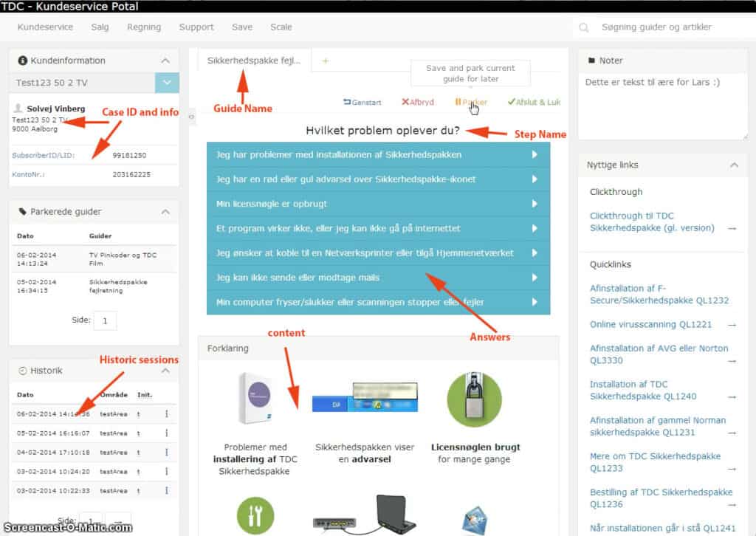
Task: Open the Kundeservice menu
Action: point(45,27)
